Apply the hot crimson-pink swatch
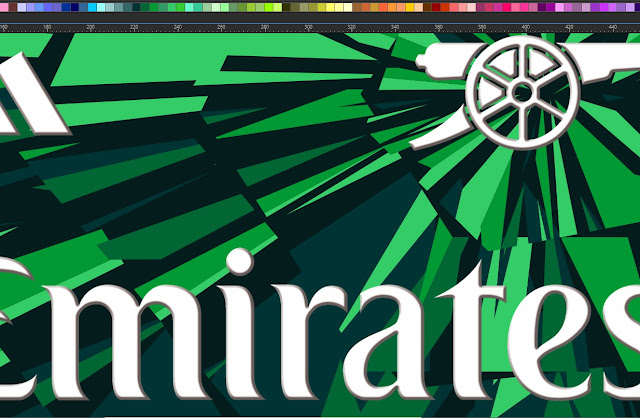 pyautogui.click(x=507, y=7)
